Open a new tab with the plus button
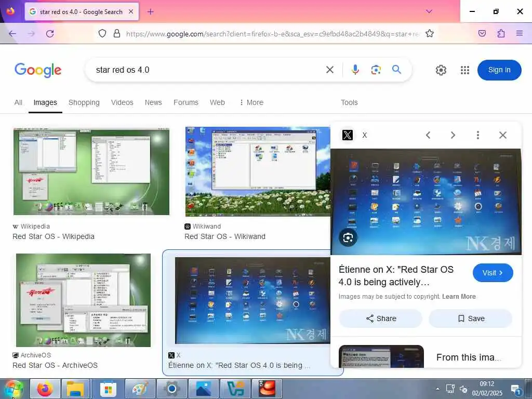 151,12
